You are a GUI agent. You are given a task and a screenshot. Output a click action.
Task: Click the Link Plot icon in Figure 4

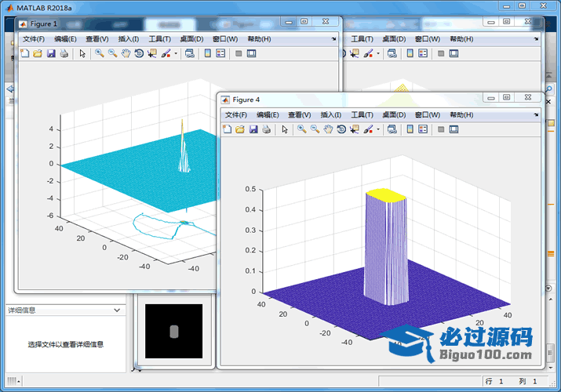(x=391, y=129)
